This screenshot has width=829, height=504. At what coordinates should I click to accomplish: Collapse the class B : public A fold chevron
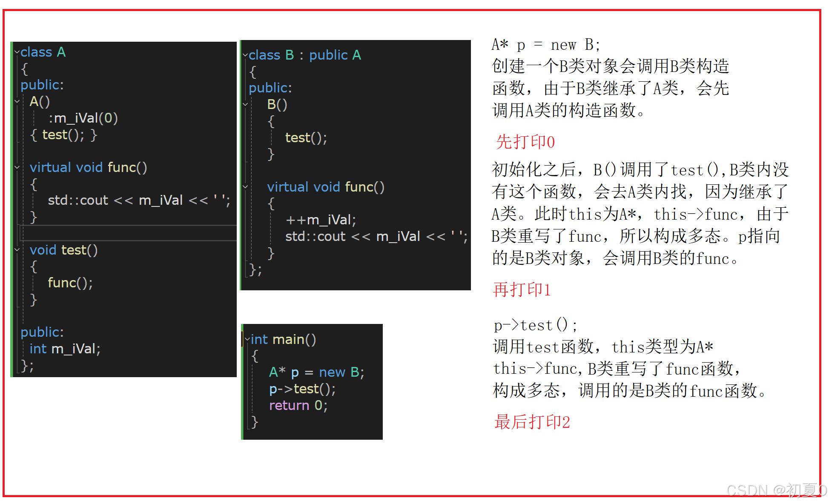tap(245, 55)
